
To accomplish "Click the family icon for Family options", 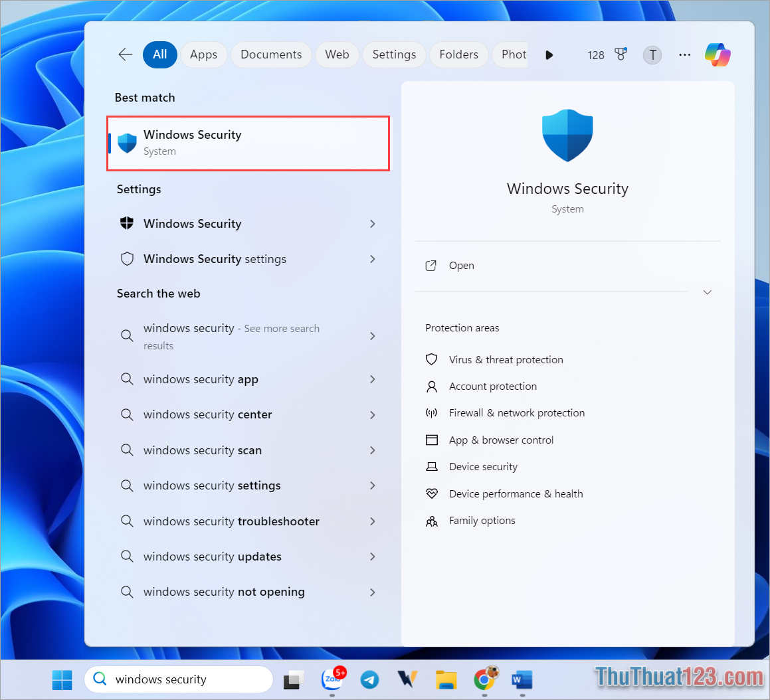I will 431,521.
